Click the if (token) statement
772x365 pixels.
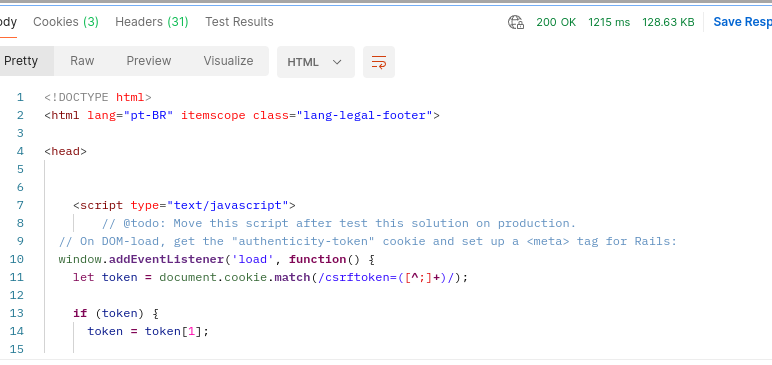[x=116, y=313]
